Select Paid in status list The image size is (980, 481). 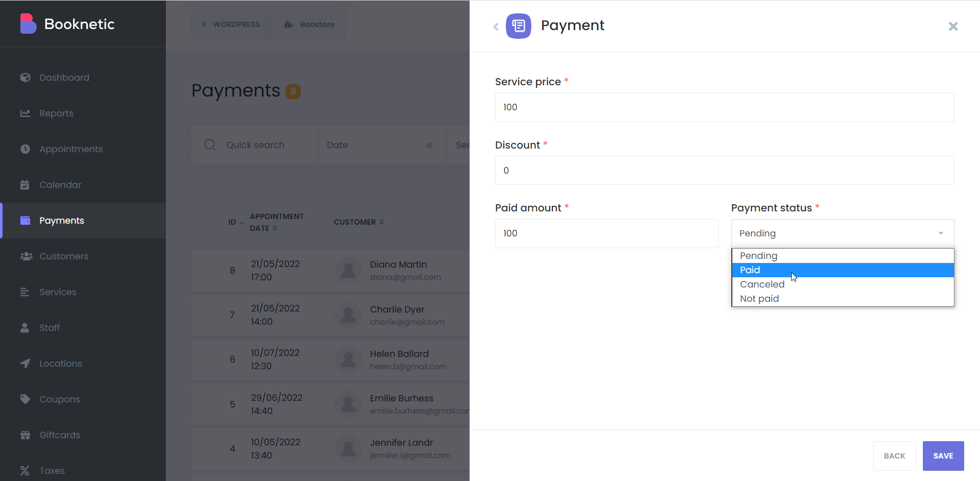point(843,270)
